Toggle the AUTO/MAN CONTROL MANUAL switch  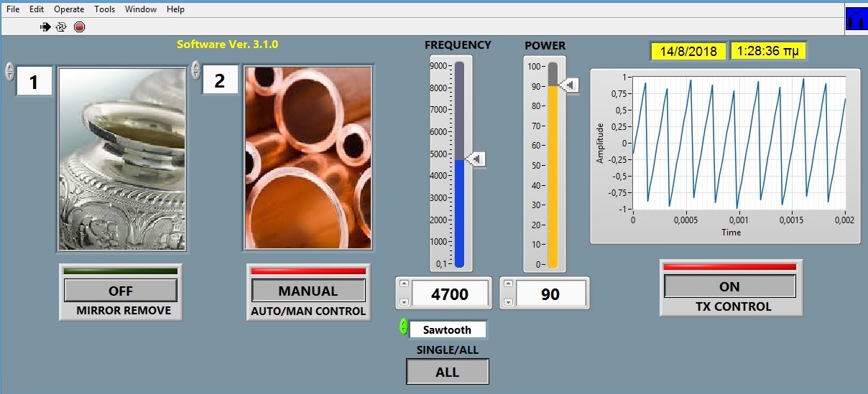(x=308, y=291)
